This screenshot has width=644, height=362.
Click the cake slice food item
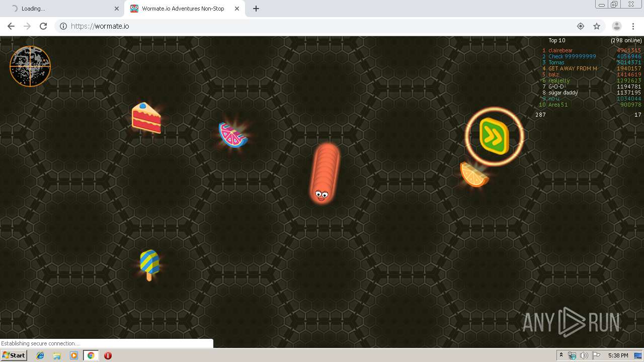[x=146, y=118]
